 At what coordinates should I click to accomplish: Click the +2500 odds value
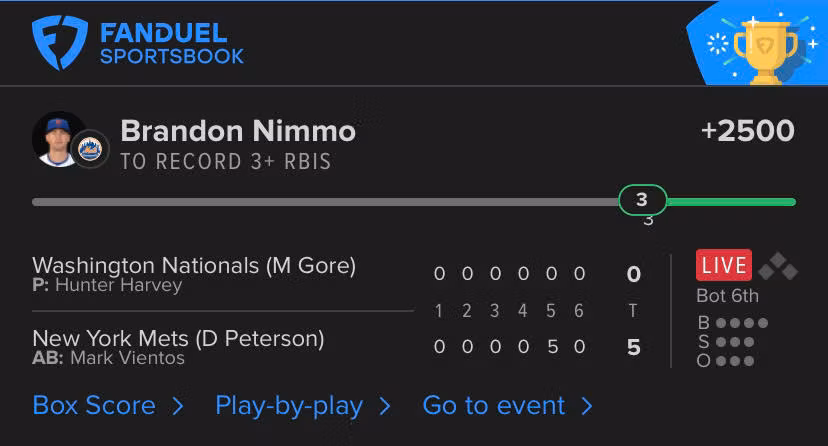[748, 131]
